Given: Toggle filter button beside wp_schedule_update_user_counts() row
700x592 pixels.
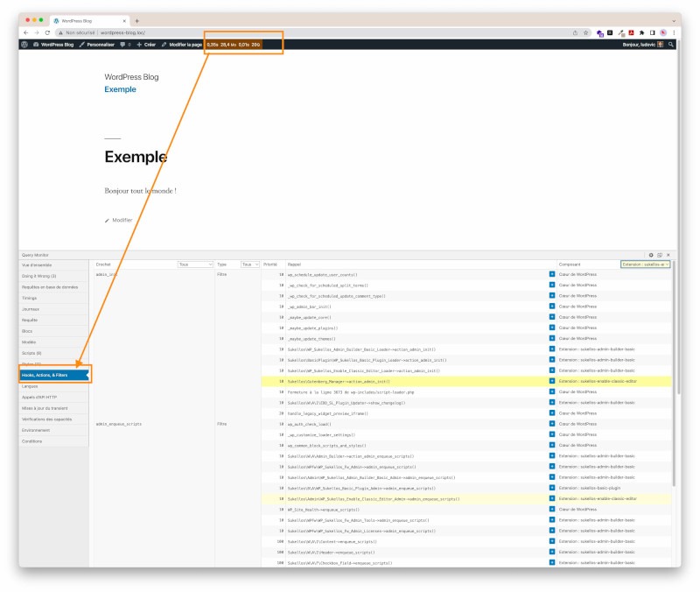Looking at the screenshot, I should (552, 274).
